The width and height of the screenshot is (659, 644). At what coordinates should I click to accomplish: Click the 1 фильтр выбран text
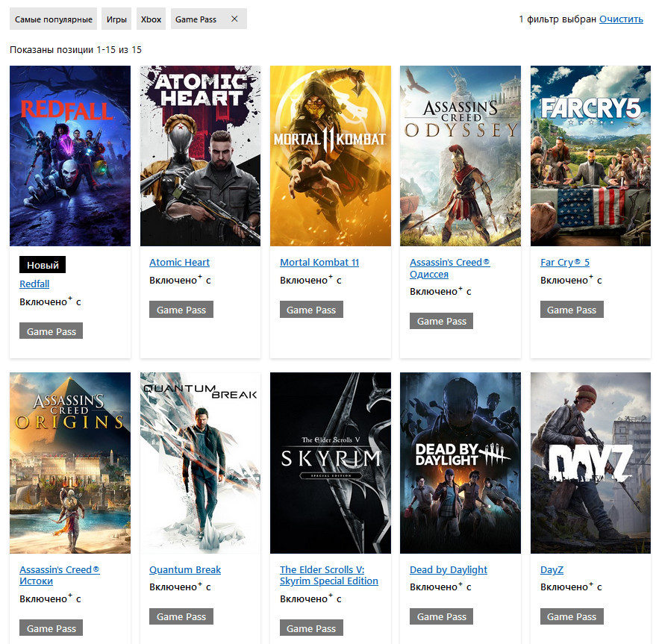[x=558, y=19]
